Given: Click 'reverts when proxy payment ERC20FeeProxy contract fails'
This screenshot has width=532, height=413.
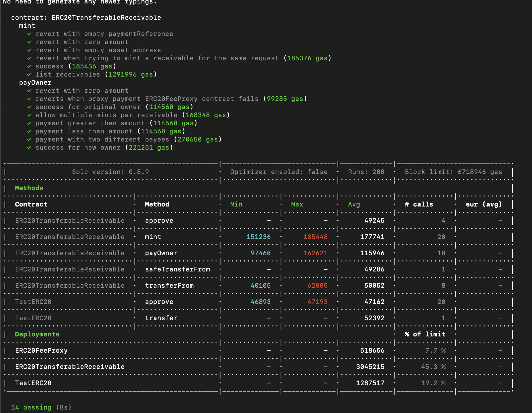Looking at the screenshot, I should click(x=171, y=99).
